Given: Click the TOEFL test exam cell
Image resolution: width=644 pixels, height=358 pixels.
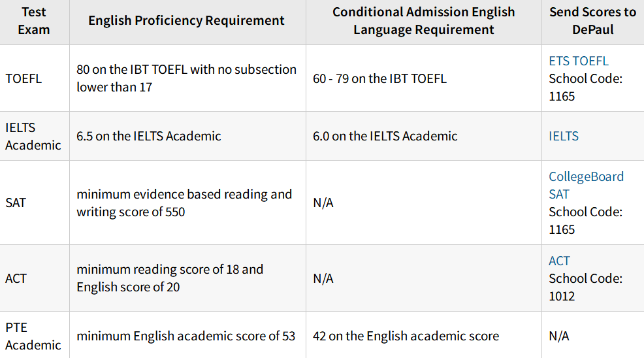Looking at the screenshot, I should [x=24, y=78].
